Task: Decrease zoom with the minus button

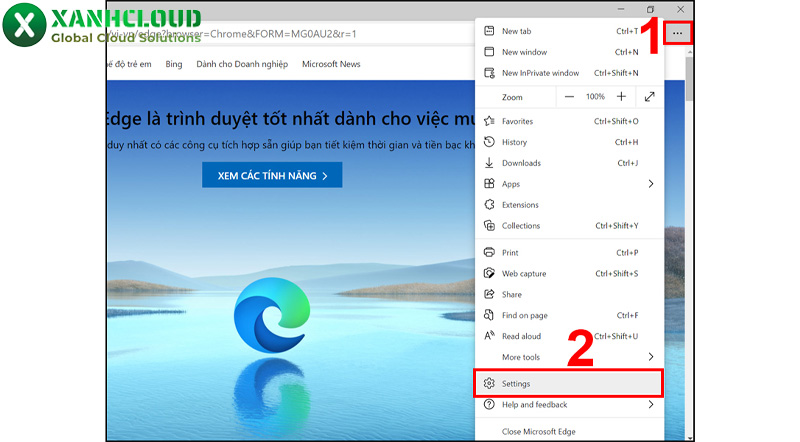Action: pos(569,97)
